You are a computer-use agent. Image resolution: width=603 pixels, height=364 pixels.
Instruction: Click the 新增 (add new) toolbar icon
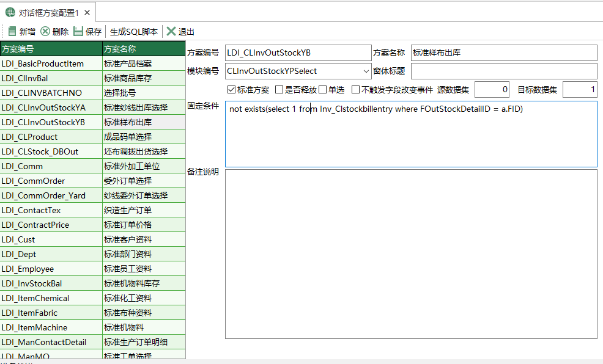pos(12,32)
